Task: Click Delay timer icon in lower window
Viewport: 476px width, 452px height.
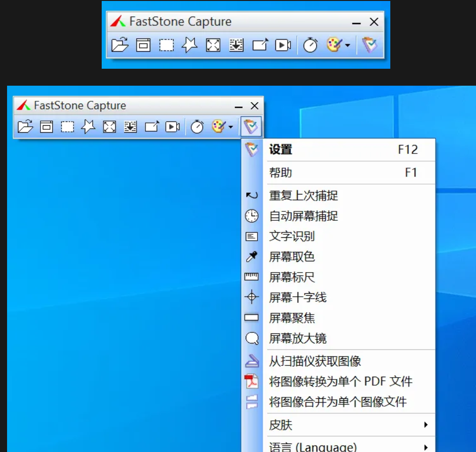Action: [197, 127]
